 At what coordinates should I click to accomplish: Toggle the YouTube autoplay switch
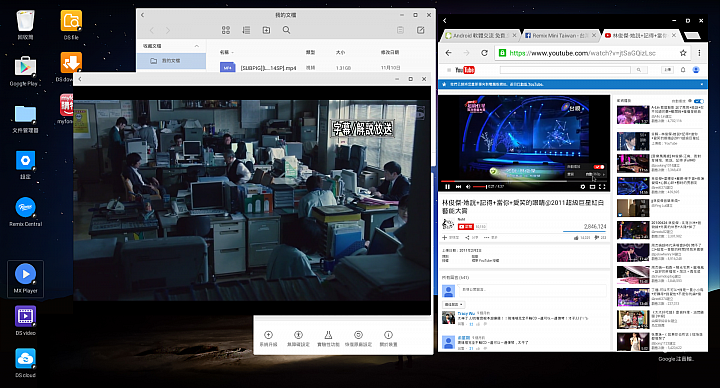tap(699, 101)
